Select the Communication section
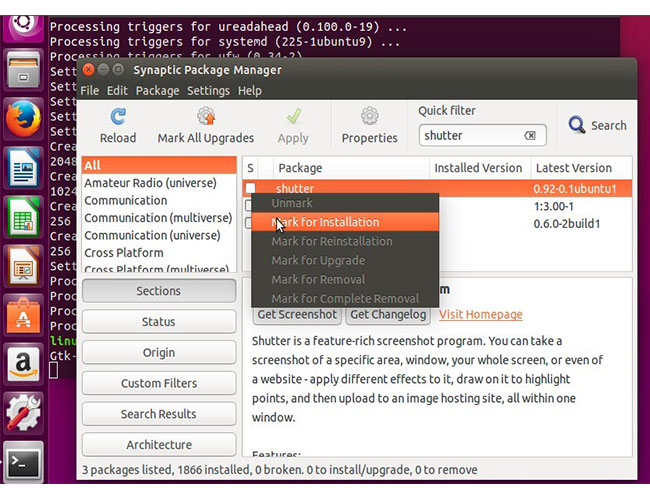Image resolution: width=650 pixels, height=500 pixels. [159, 200]
